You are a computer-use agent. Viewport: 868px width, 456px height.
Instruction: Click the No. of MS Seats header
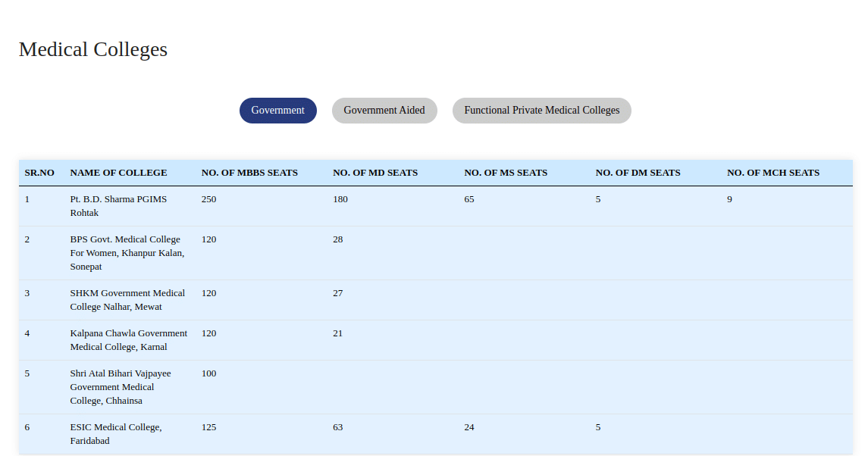(x=505, y=173)
